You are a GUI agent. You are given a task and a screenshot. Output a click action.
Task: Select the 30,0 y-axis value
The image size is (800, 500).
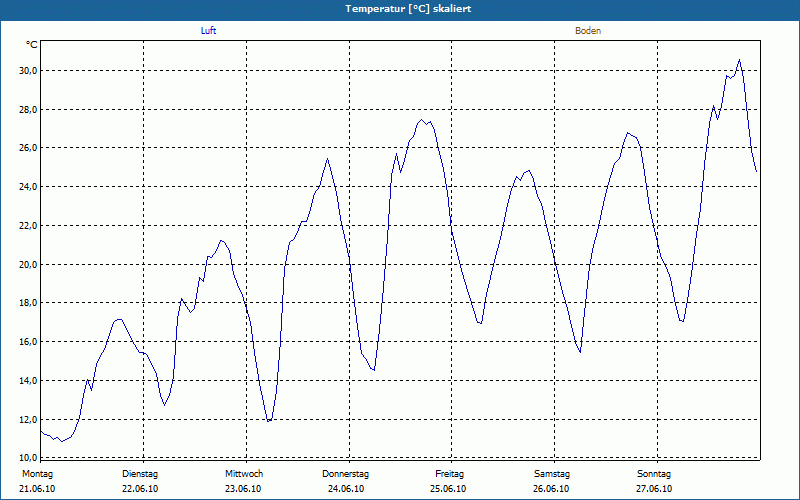29,70
